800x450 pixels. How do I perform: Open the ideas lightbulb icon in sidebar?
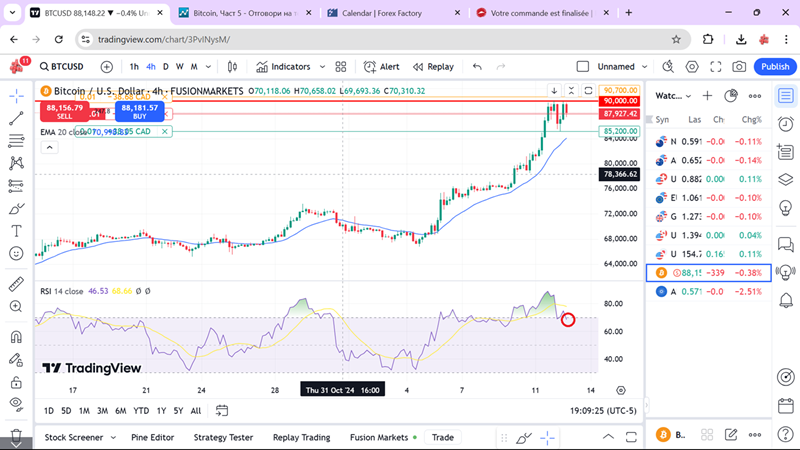(786, 208)
